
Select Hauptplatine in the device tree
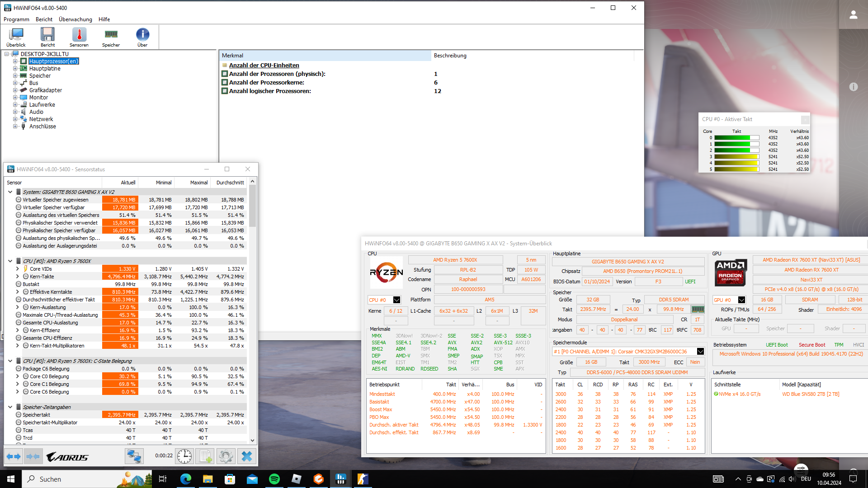click(45, 69)
